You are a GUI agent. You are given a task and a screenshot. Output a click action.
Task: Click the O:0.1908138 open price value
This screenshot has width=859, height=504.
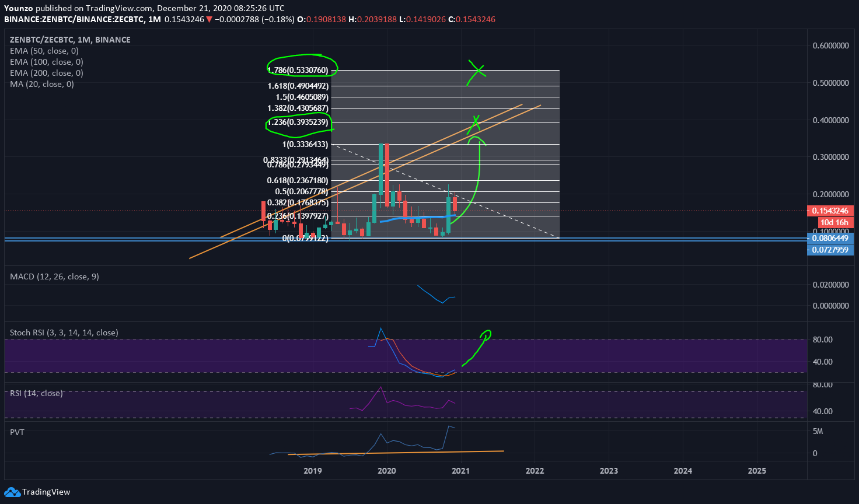322,19
